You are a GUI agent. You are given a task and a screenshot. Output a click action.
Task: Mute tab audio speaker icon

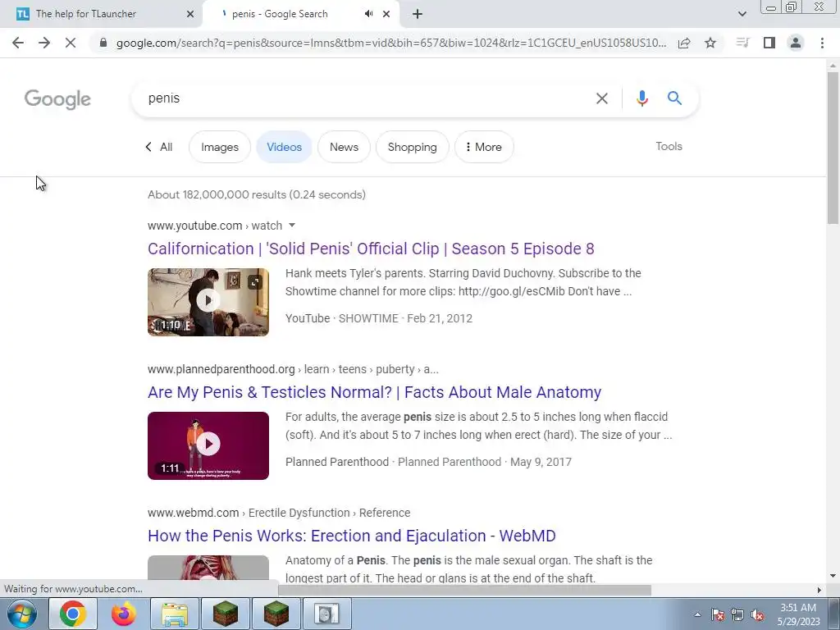[368, 14]
